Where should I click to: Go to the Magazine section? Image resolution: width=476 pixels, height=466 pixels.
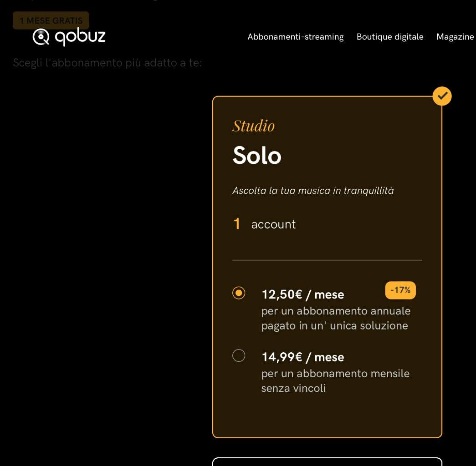(x=455, y=37)
